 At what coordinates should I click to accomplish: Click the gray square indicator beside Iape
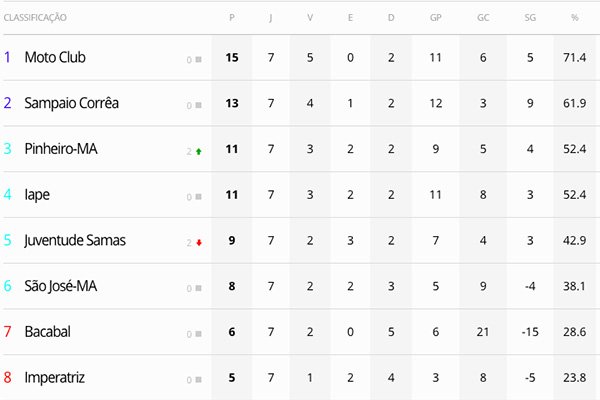(198, 196)
